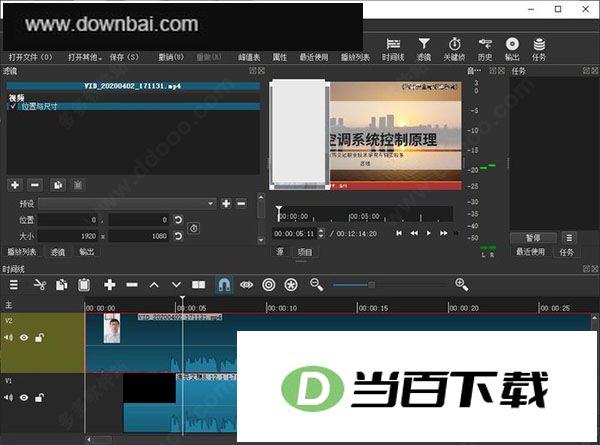The width and height of the screenshot is (600, 445).
Task: Fast forward playback button
Action: tap(443, 233)
